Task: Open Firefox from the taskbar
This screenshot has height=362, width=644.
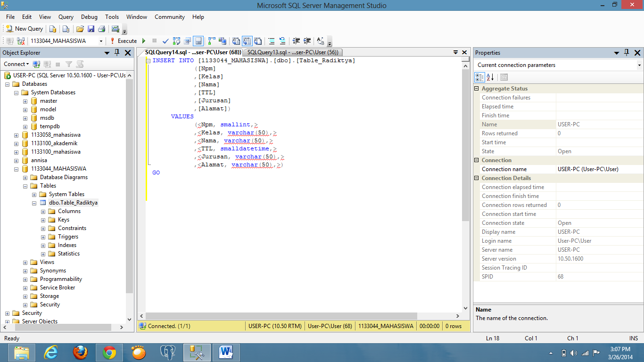Action: 80,353
